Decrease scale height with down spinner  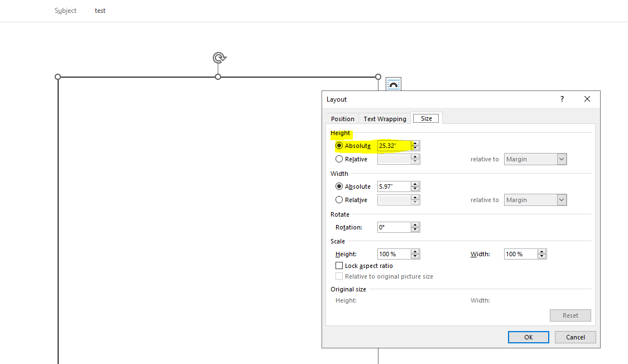(415, 257)
